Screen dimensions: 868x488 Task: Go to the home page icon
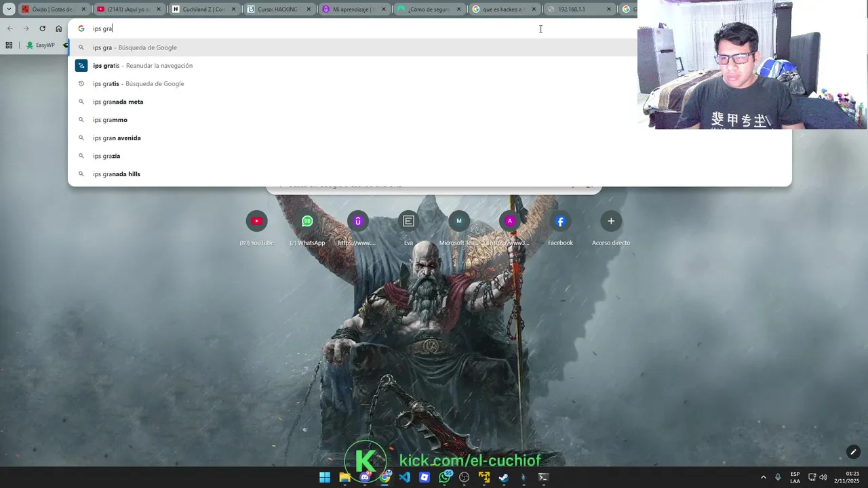(58, 28)
